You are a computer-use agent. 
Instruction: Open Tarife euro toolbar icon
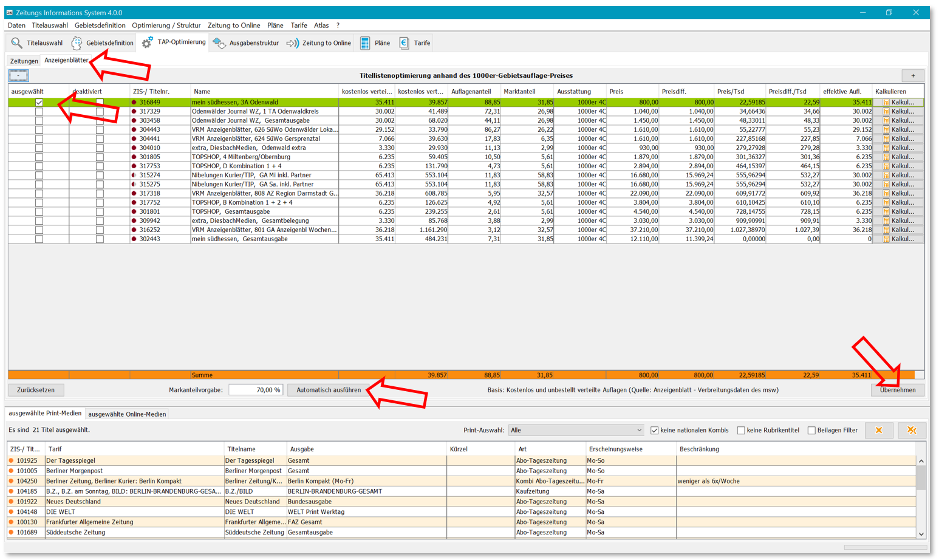pyautogui.click(x=405, y=43)
